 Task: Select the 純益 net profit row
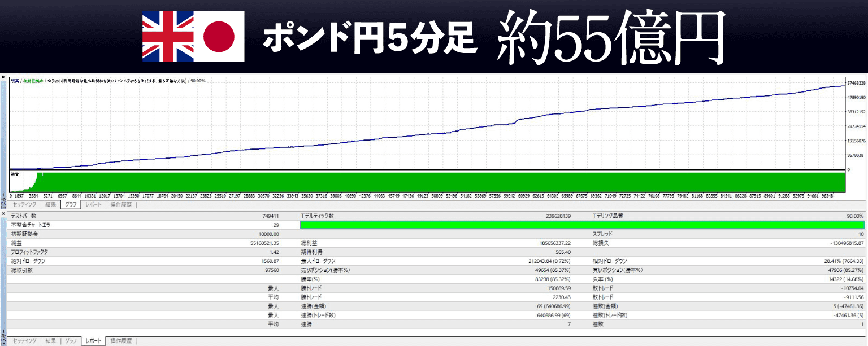coord(147,243)
